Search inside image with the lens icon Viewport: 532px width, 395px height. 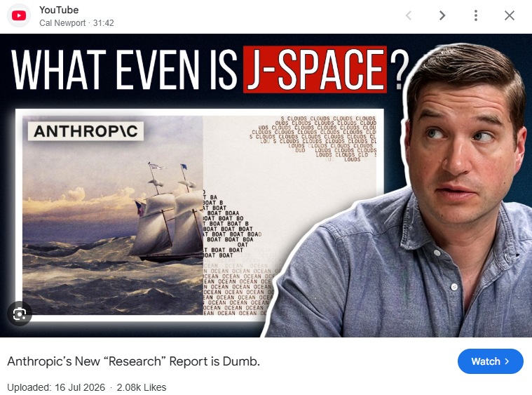pos(20,314)
